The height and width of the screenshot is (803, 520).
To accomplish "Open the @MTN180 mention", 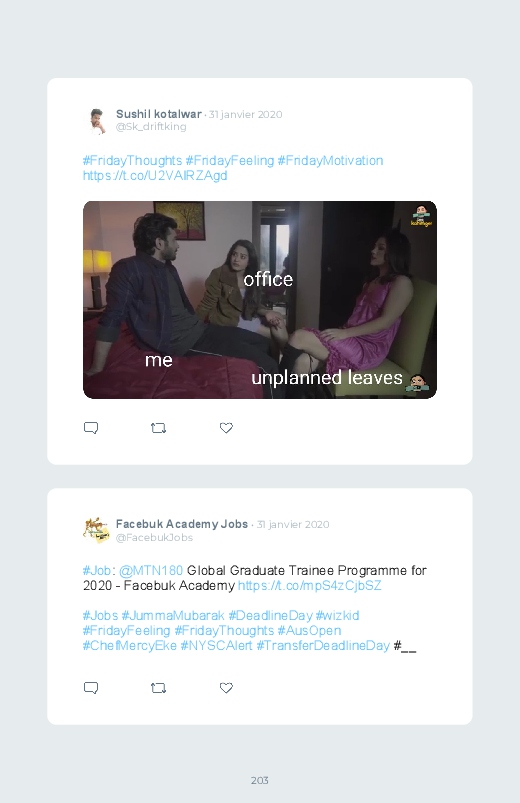I will coord(151,570).
